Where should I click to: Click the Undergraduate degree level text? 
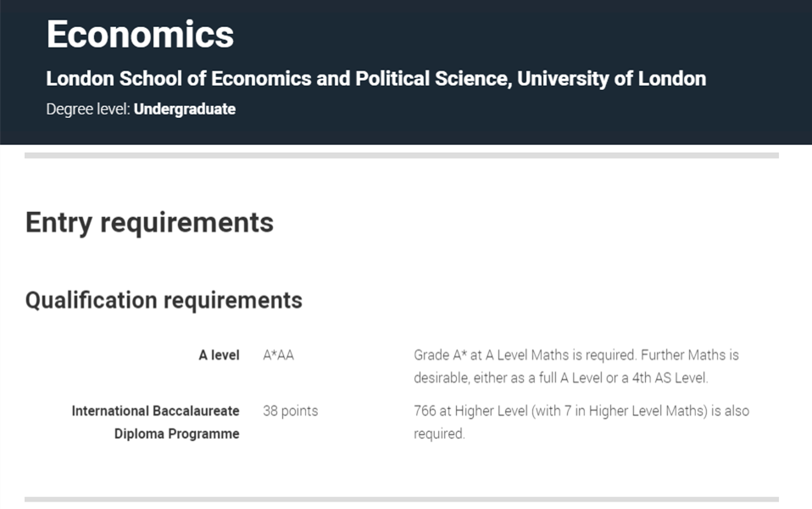click(185, 109)
